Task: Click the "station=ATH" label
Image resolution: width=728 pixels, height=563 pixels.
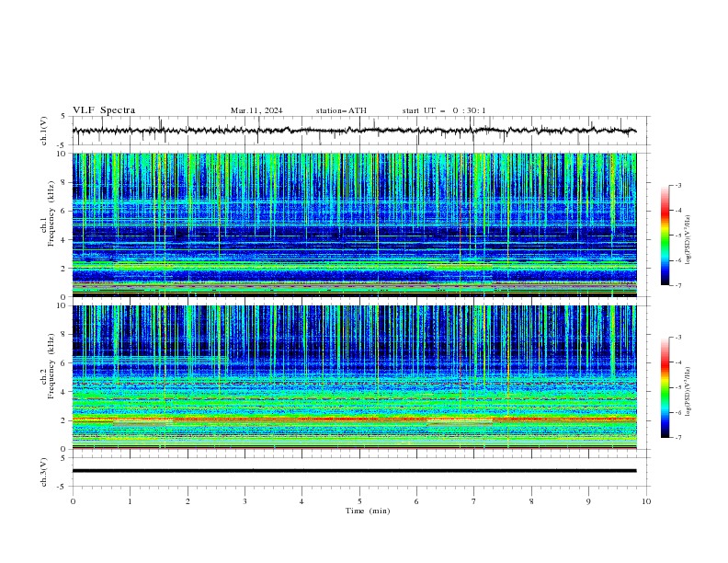Action: (x=341, y=110)
